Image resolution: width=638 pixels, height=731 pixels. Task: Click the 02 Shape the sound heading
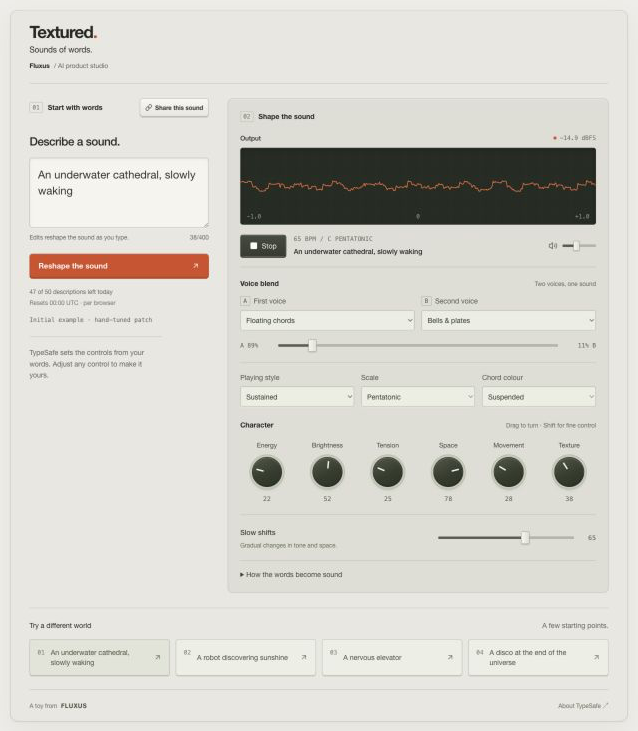pyautogui.click(x=277, y=117)
